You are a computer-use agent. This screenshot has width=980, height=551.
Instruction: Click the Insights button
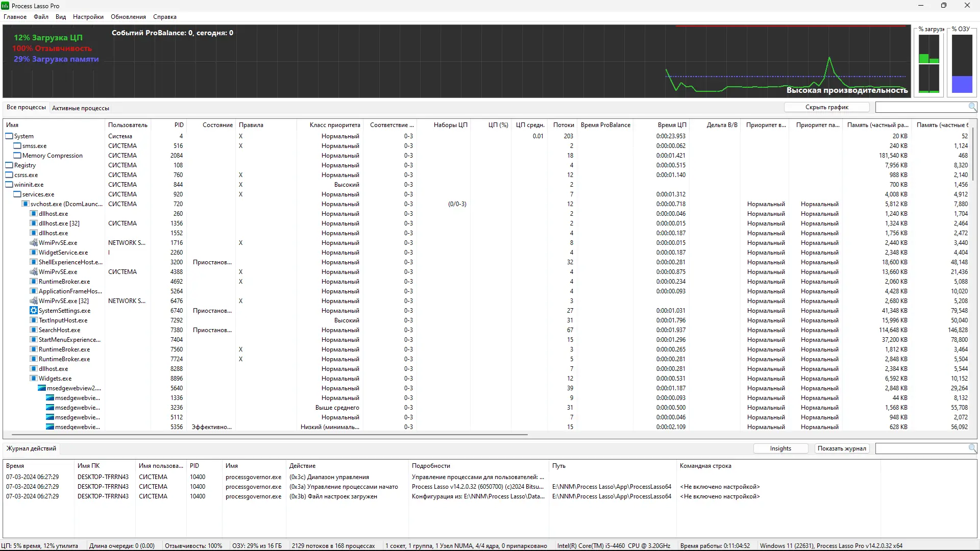pos(780,448)
